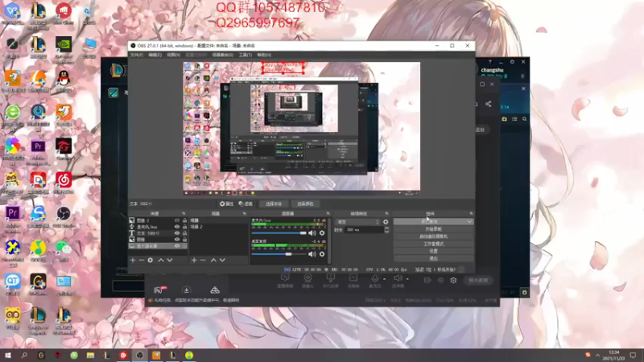Click Studio Mode in OBS controls

click(433, 244)
